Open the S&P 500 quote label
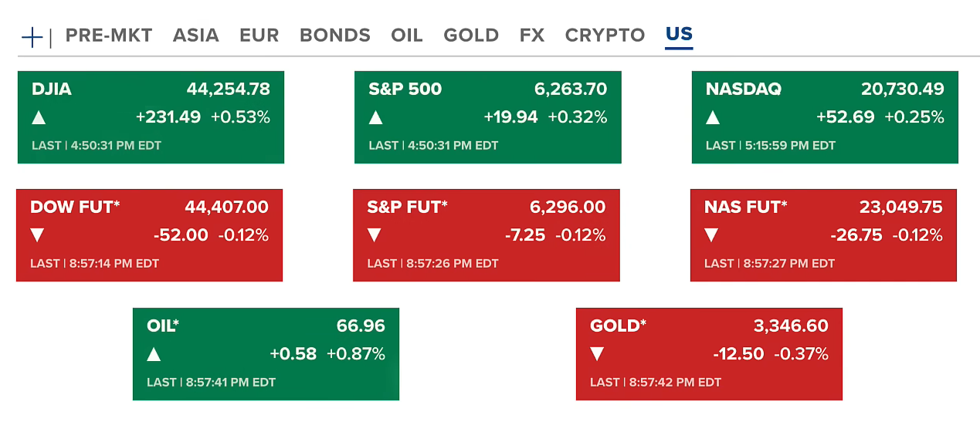The width and height of the screenshot is (980, 422). 405,89
